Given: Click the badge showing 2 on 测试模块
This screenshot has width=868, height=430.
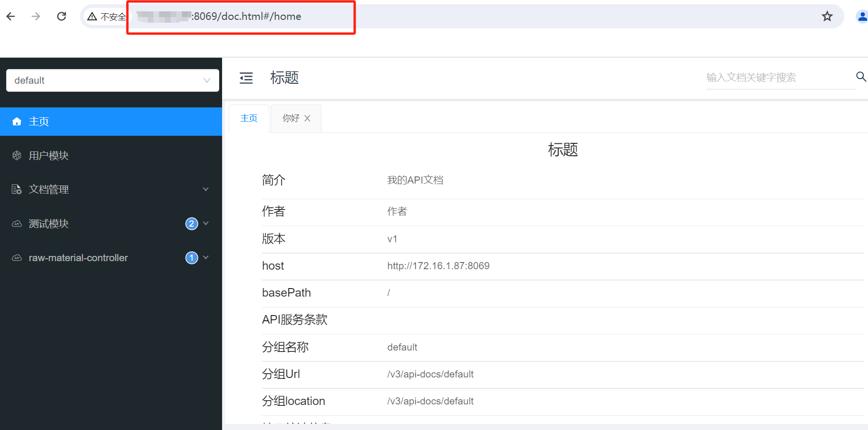Looking at the screenshot, I should click(192, 224).
